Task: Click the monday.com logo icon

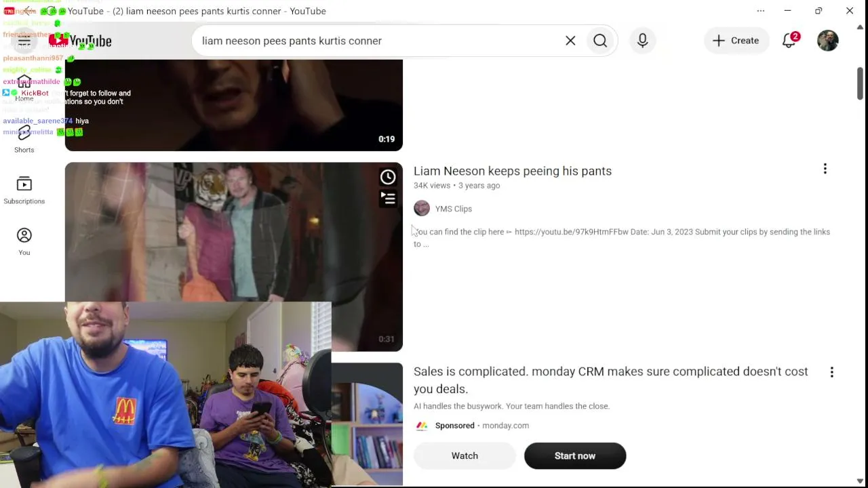Action: point(422,426)
